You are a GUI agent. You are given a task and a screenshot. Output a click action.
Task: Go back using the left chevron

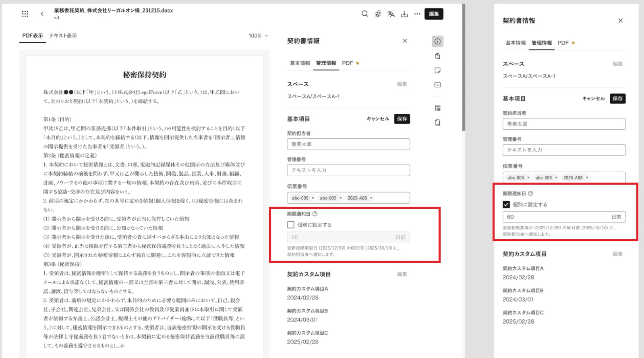point(42,14)
